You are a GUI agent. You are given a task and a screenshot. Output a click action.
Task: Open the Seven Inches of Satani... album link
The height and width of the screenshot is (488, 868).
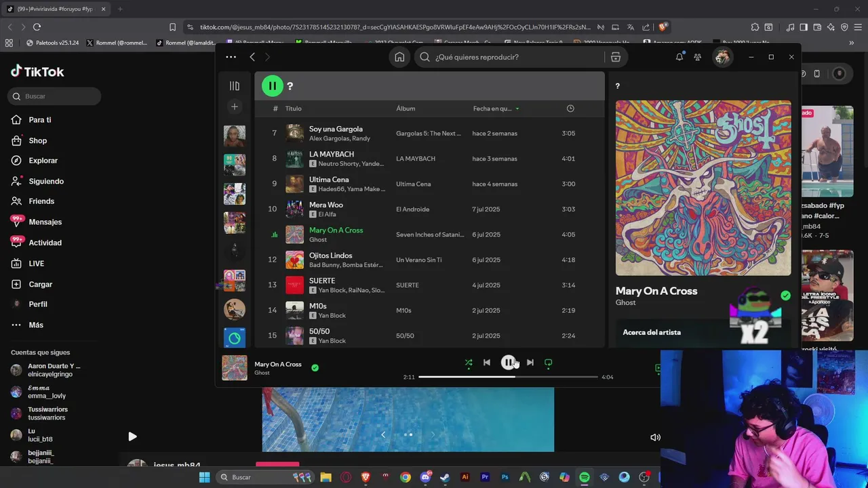tap(430, 235)
